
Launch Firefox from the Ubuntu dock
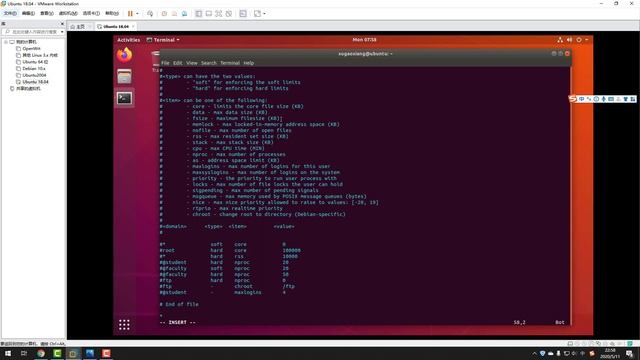124,55
